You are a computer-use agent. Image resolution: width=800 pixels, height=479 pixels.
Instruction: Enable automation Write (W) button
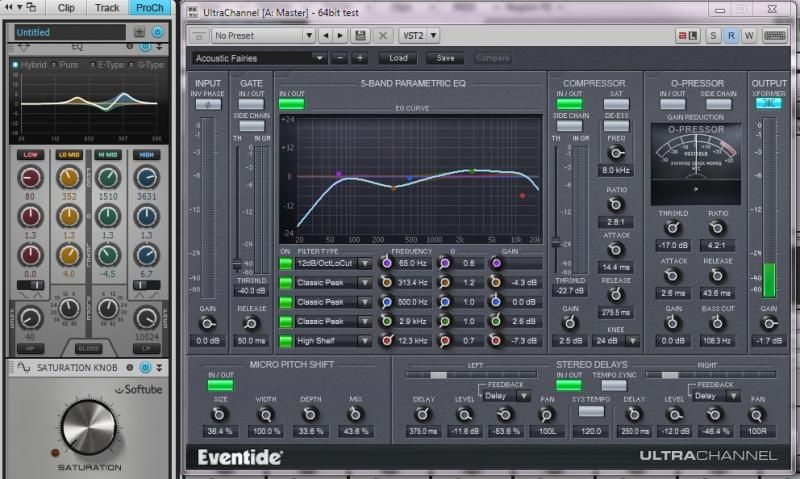pos(748,35)
